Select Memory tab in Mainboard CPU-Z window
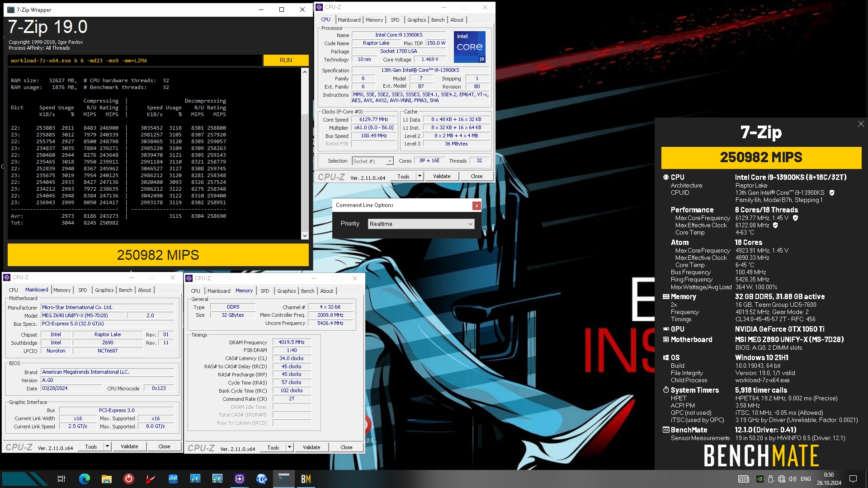The image size is (868, 488). [x=62, y=290]
